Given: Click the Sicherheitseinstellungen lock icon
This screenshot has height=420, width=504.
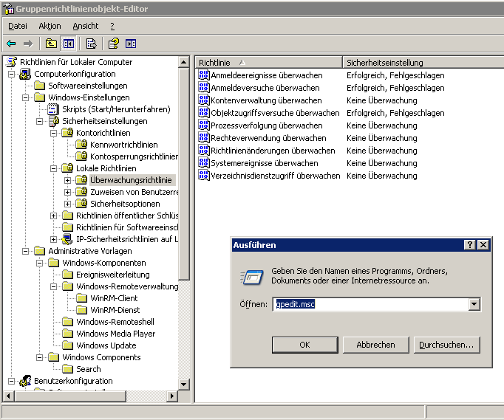Looking at the screenshot, I should click(x=54, y=121).
